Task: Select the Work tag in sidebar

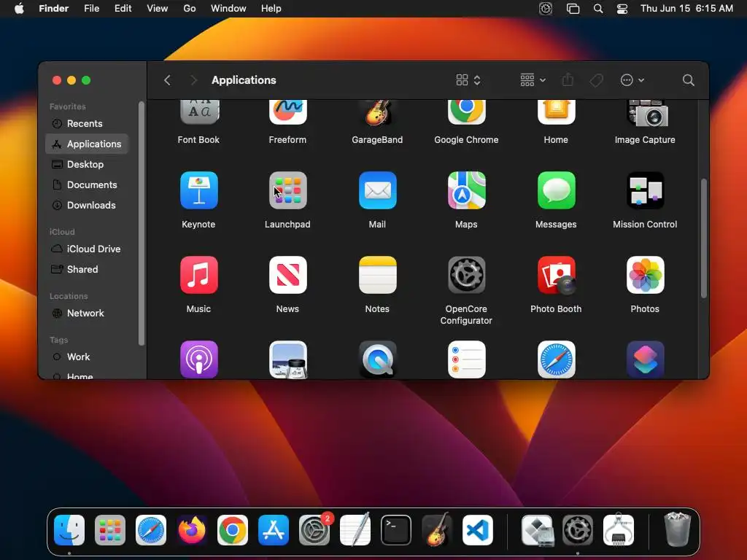Action: pyautogui.click(x=87, y=357)
